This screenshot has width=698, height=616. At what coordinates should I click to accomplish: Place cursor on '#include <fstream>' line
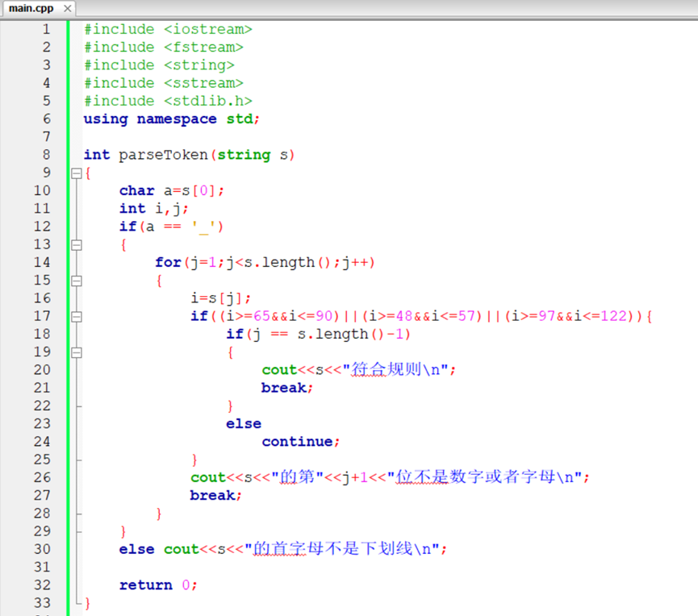163,47
